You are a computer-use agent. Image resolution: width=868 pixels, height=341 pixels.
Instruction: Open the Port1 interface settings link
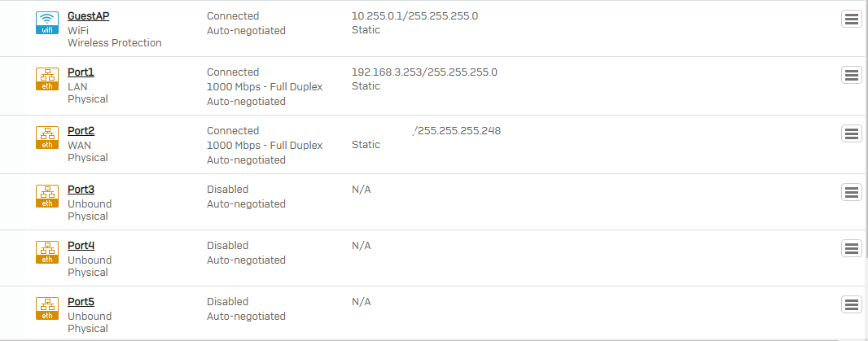pos(81,72)
